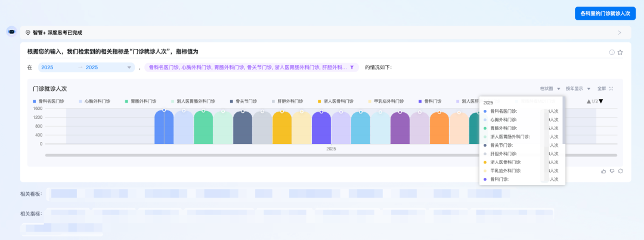Hide the 骨关节门诊 legend series
This screenshot has height=240, width=644.
pyautogui.click(x=244, y=101)
